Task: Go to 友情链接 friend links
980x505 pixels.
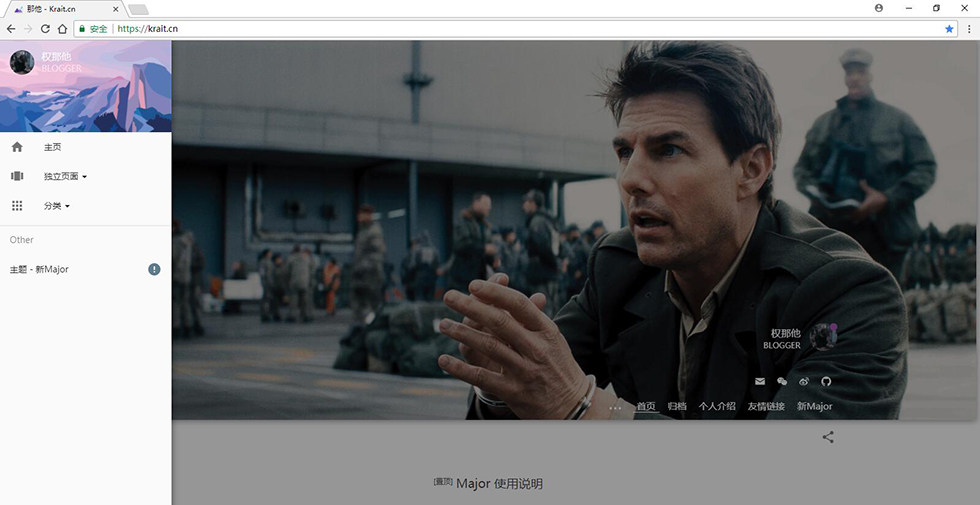Action: pyautogui.click(x=766, y=407)
